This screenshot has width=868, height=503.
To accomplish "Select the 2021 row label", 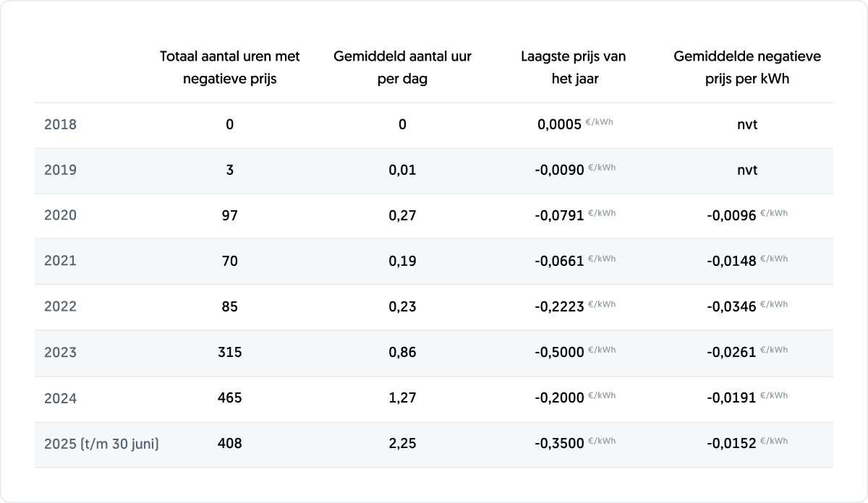I will [x=60, y=261].
